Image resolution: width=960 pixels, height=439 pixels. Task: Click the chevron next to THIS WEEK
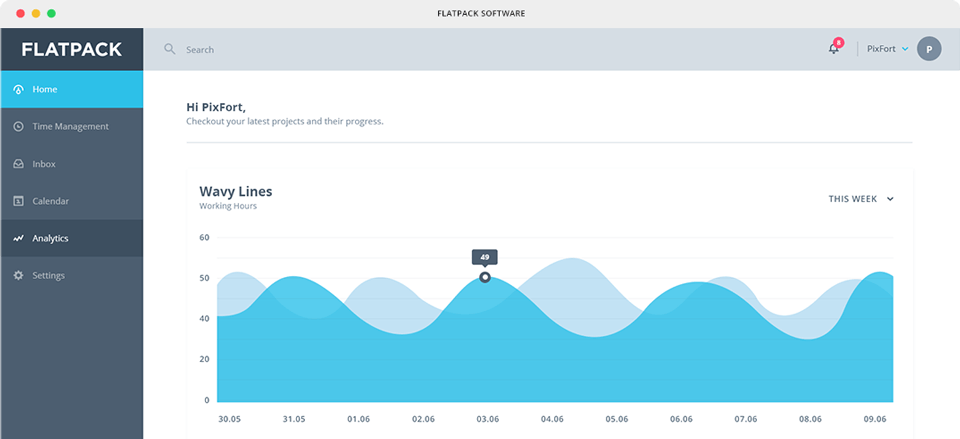coord(890,199)
